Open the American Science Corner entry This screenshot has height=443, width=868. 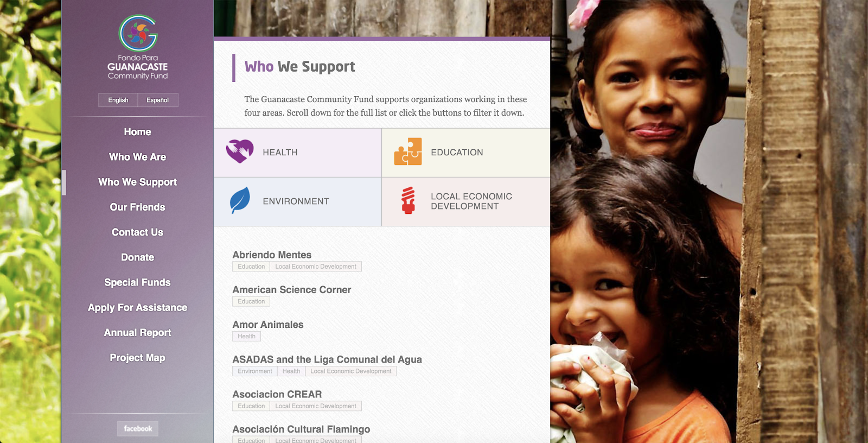click(292, 289)
